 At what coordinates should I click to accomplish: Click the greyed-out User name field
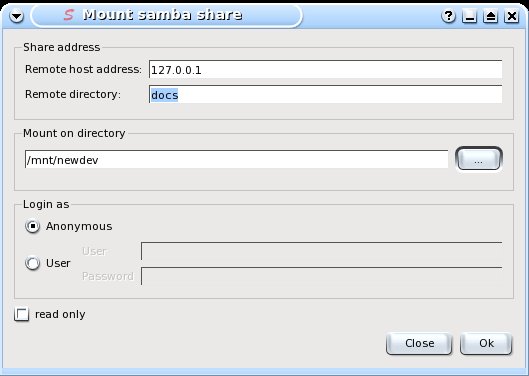(x=322, y=251)
